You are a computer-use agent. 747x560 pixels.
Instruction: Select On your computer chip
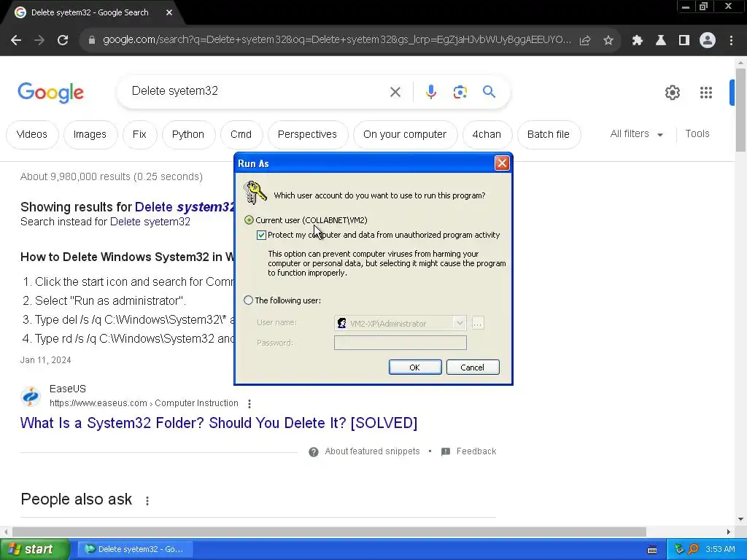pos(405,135)
